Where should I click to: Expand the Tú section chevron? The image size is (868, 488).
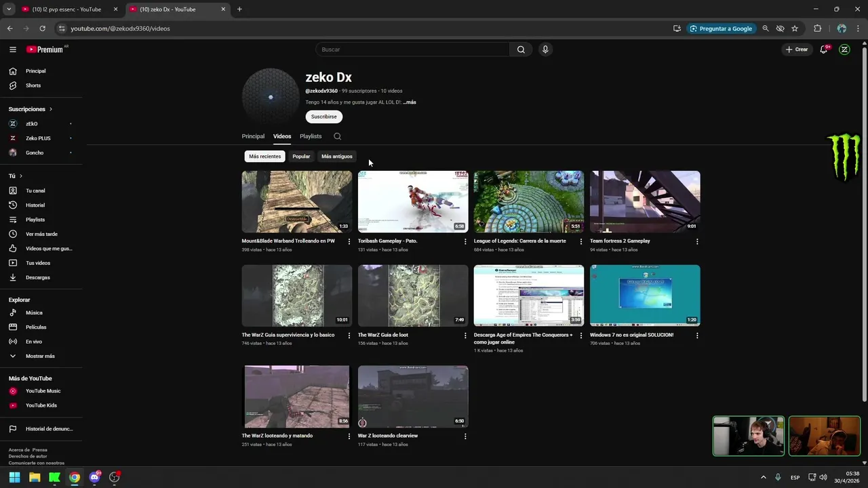tap(21, 176)
